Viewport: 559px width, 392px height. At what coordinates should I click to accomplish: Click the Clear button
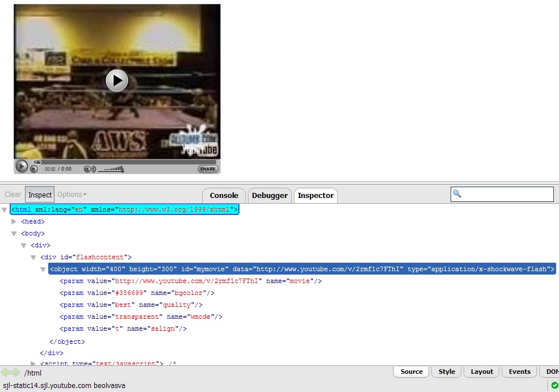click(x=13, y=195)
